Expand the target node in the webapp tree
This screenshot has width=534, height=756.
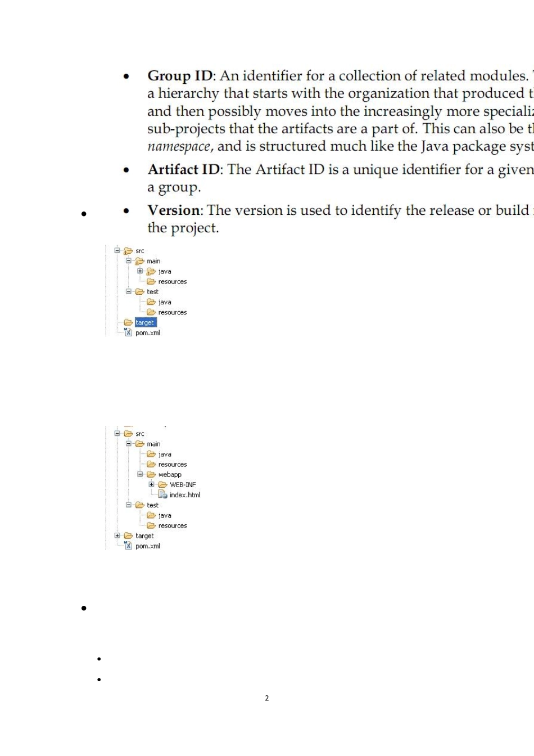[x=117, y=535]
